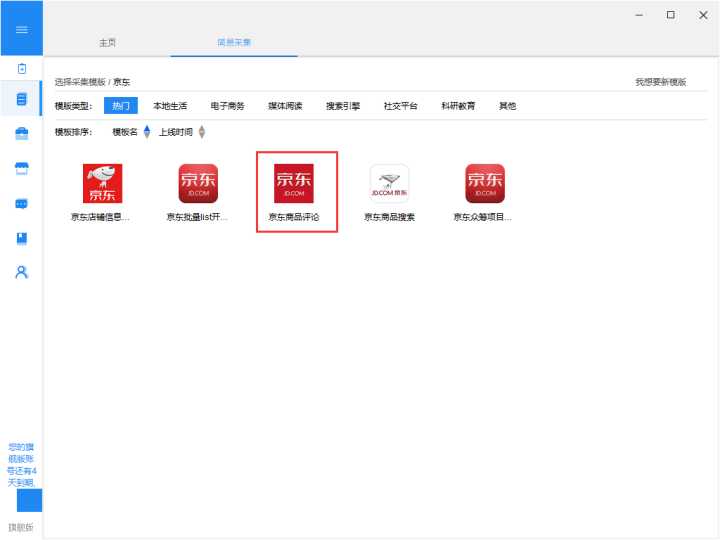
Task: Open the hamburger menu in the sidebar
Action: point(21,29)
